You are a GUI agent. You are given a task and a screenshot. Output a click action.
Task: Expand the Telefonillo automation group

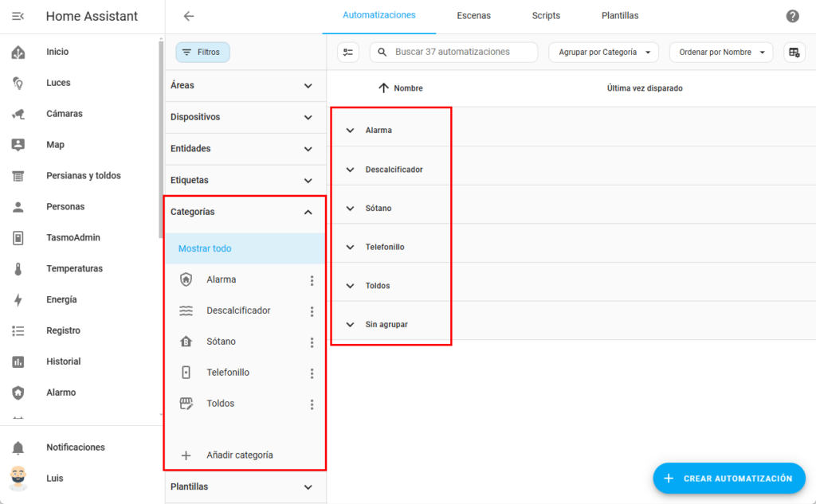point(350,248)
